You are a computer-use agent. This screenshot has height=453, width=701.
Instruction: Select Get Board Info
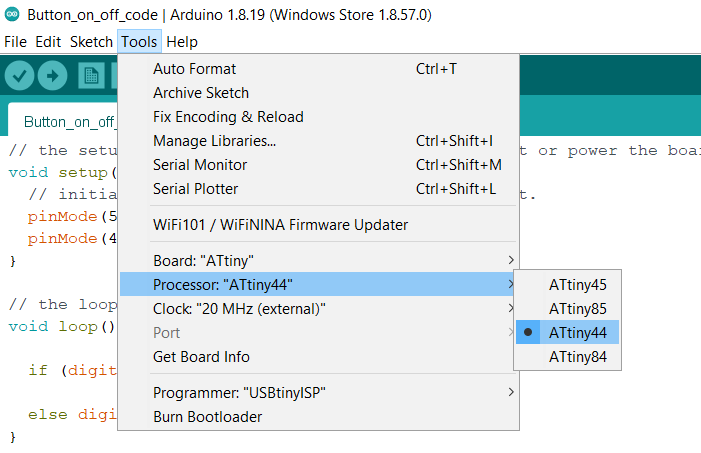(319, 357)
